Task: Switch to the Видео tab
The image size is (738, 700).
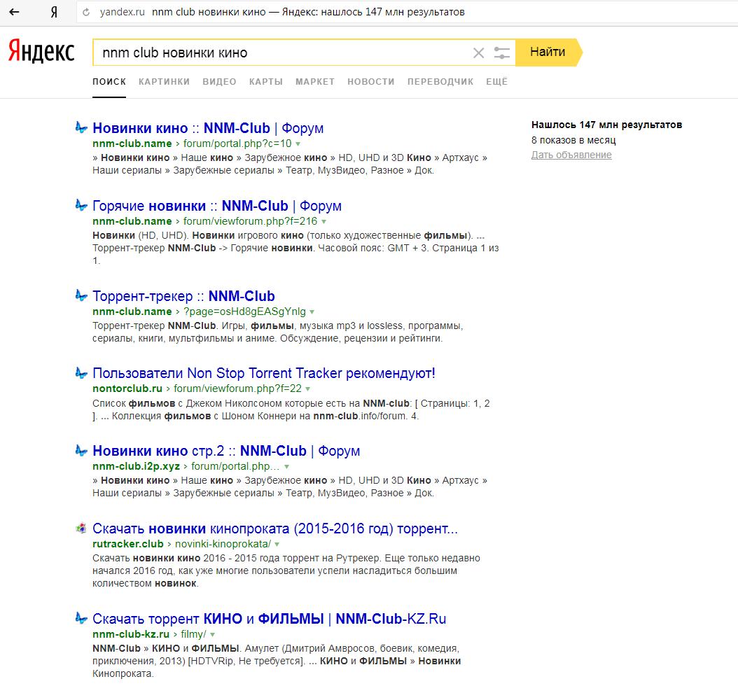Action: (219, 81)
